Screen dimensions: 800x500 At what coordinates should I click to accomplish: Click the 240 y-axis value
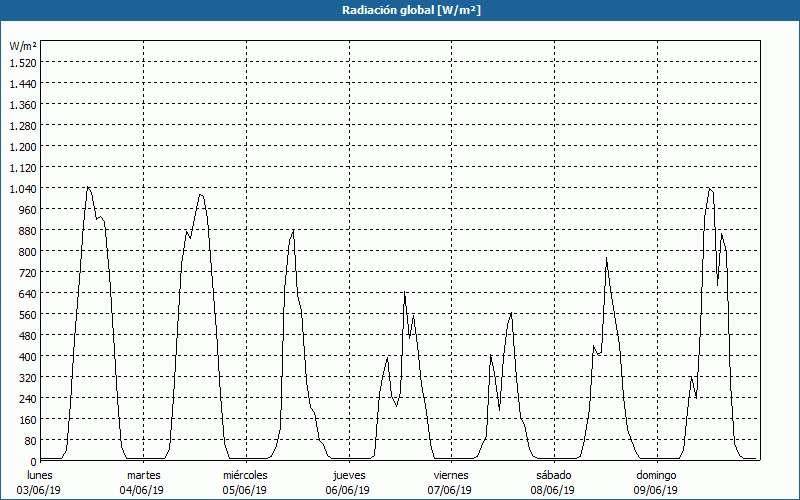tap(28, 398)
